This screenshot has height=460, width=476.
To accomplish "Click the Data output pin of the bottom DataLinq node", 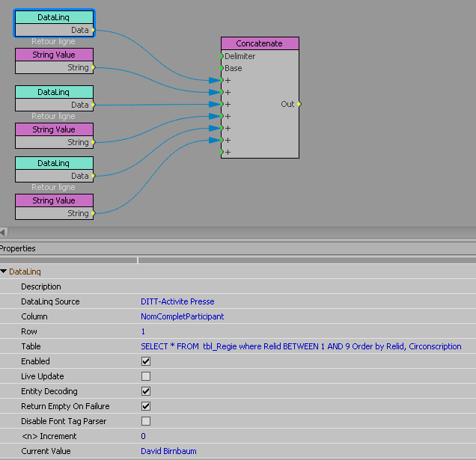I will pos(94,176).
